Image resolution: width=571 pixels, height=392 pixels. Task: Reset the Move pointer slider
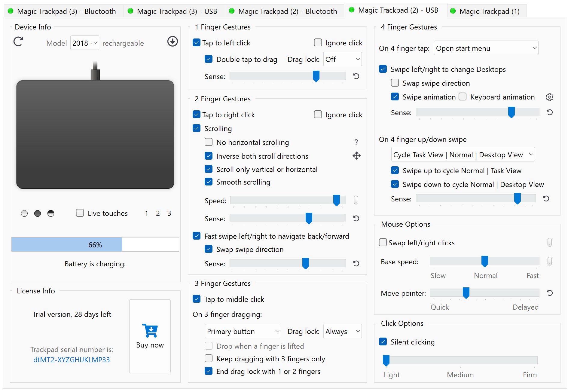pyautogui.click(x=550, y=293)
